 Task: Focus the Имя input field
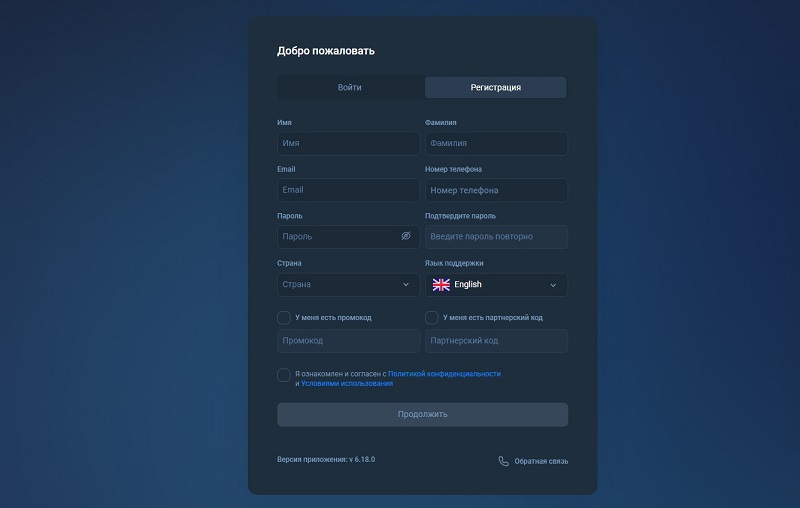coord(348,144)
